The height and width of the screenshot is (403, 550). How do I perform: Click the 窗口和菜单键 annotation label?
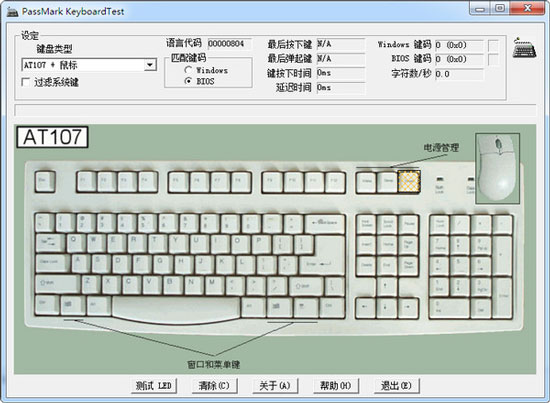tap(214, 364)
